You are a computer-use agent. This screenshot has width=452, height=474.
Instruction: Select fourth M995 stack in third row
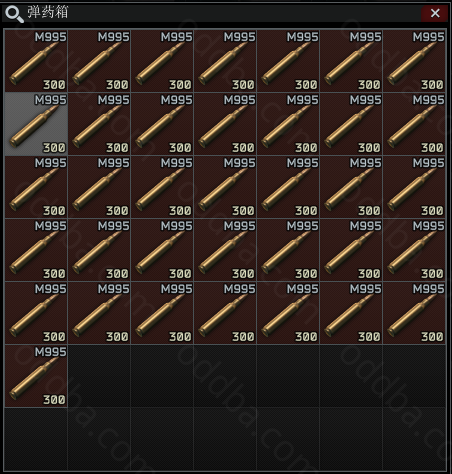pos(225,187)
